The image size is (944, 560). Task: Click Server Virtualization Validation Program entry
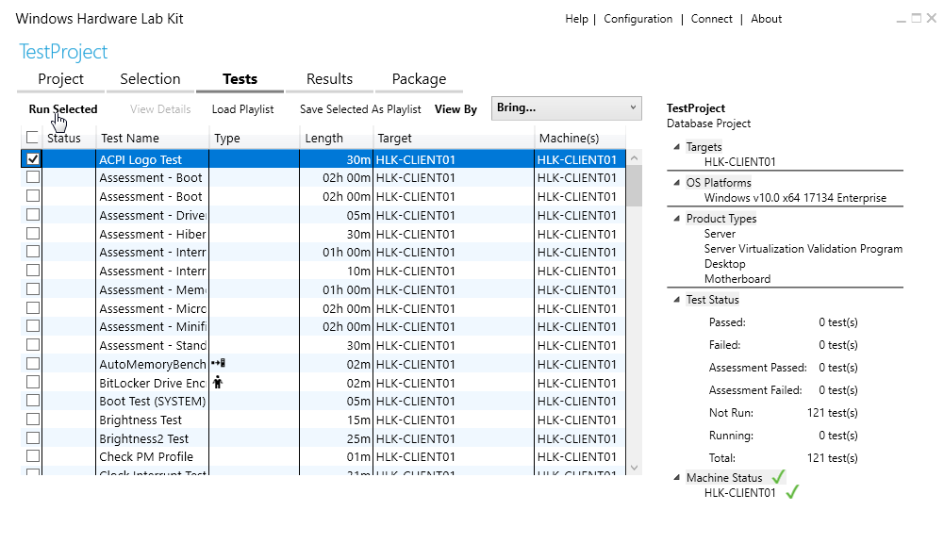[x=803, y=249]
